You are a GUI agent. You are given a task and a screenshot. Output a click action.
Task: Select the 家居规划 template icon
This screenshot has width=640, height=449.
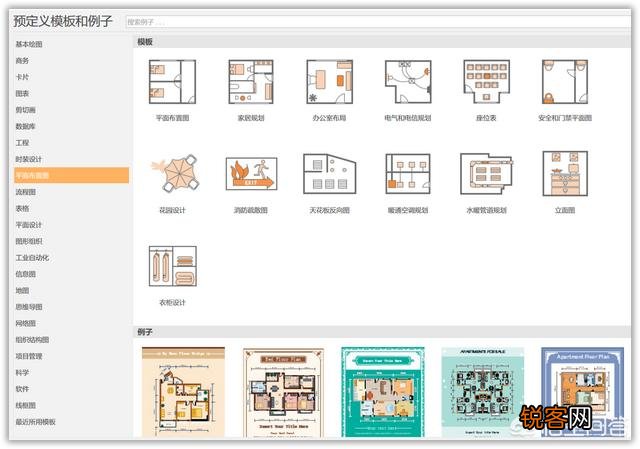(x=250, y=83)
